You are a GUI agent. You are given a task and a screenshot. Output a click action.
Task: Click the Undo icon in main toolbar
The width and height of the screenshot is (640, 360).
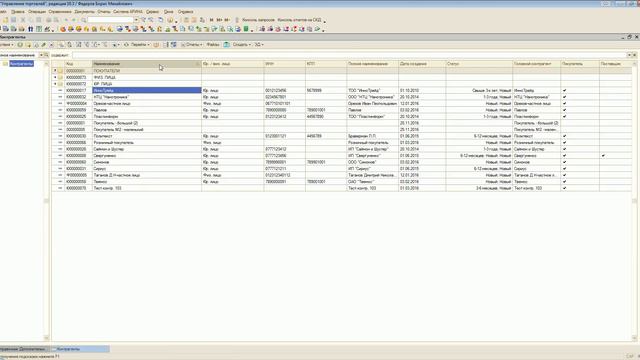pos(66,20)
